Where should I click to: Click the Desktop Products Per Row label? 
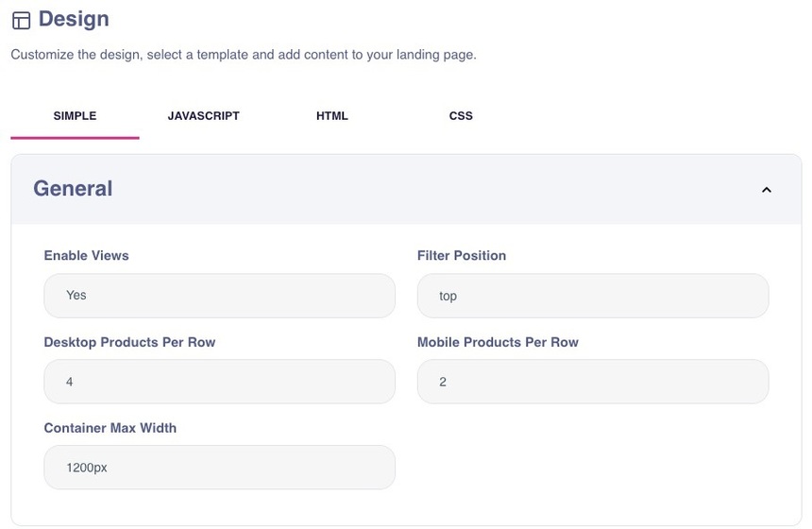coord(129,342)
